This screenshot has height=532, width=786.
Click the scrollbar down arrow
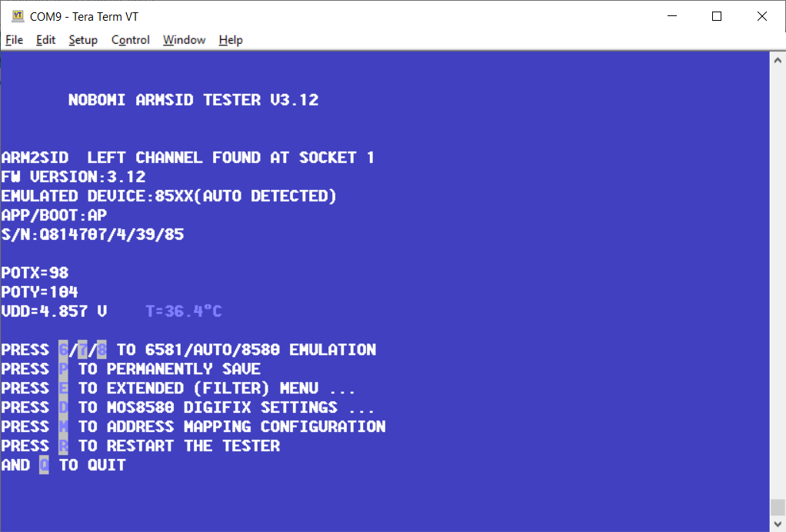778,524
